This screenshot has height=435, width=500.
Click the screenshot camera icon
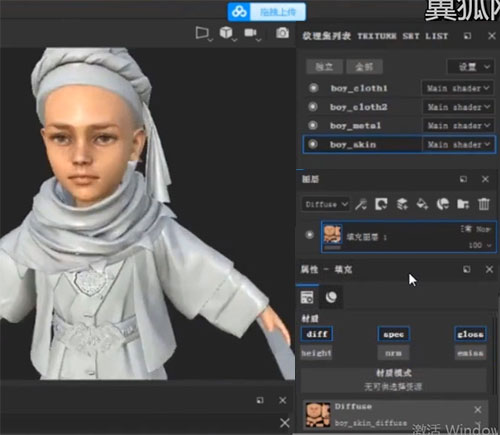(x=282, y=33)
